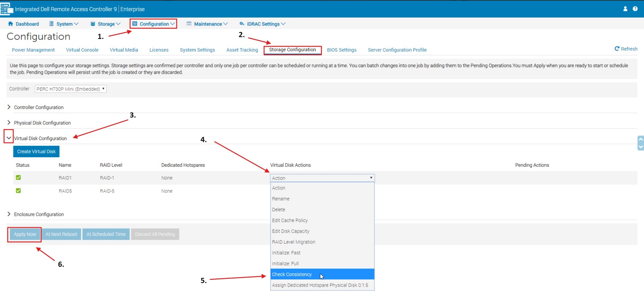This screenshot has height=292, width=644.
Task: Choose RAID Level Migration option
Action: [x=322, y=242]
